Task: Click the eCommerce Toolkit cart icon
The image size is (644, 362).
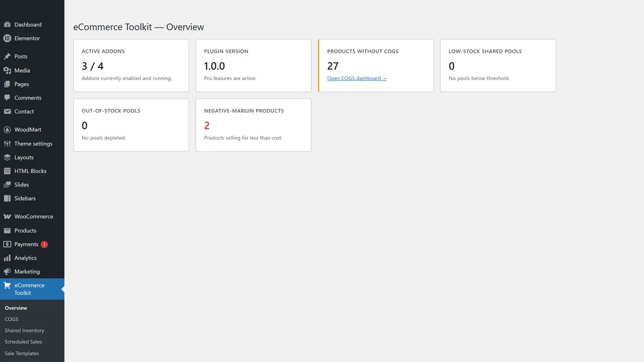Action: coord(7,285)
